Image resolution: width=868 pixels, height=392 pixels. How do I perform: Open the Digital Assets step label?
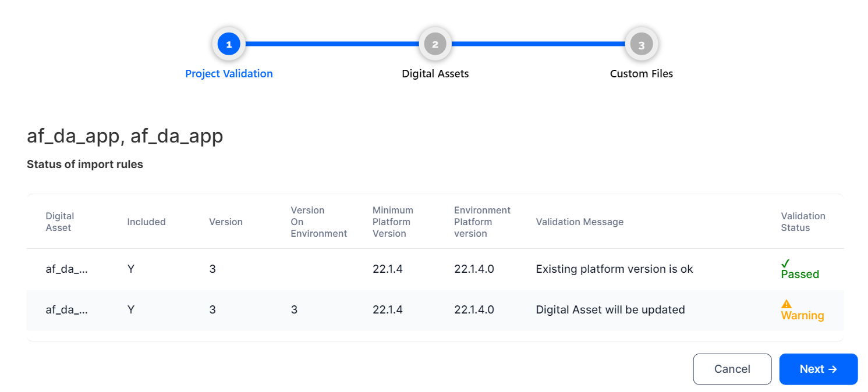pos(435,74)
